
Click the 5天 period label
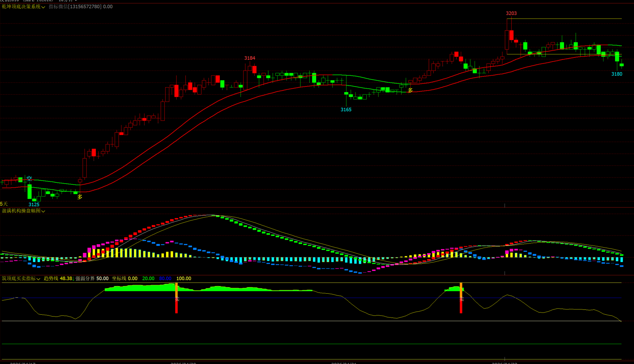[4, 204]
